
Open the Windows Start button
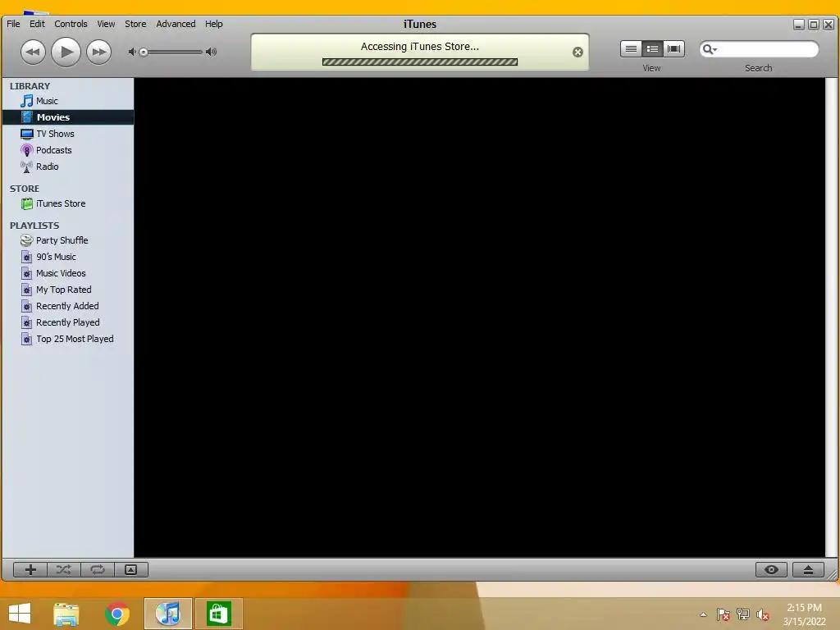pos(20,614)
